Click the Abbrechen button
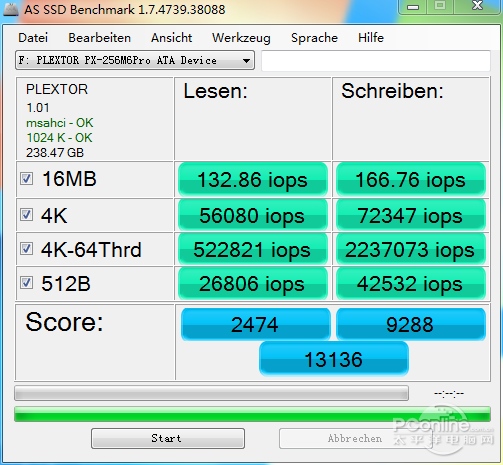 click(354, 438)
